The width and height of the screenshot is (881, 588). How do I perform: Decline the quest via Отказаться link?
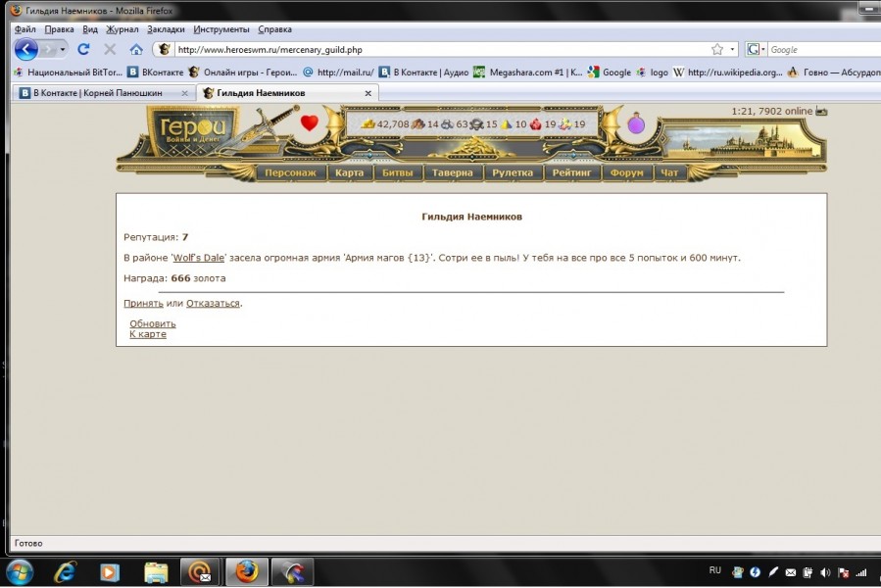tap(213, 303)
